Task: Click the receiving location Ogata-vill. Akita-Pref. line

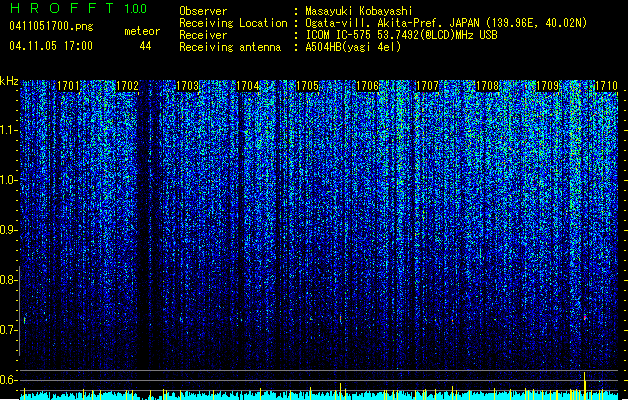Action: (x=446, y=23)
